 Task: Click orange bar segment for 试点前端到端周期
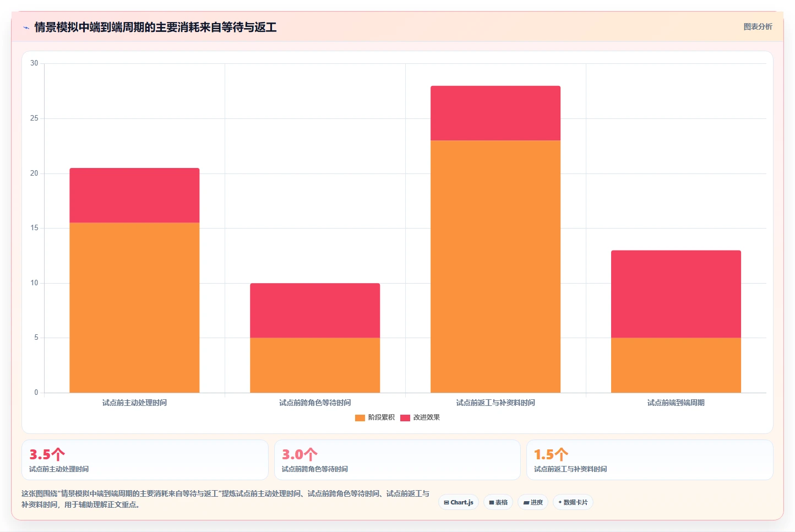click(x=676, y=365)
